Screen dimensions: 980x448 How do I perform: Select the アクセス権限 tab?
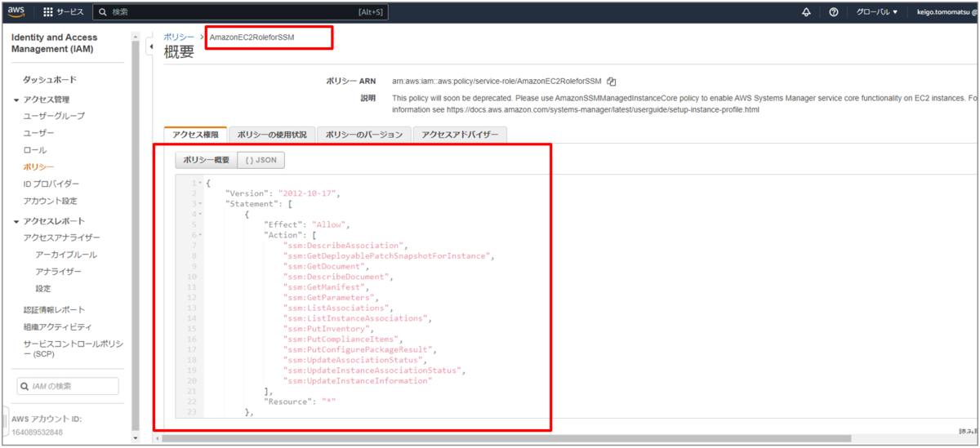[195, 135]
